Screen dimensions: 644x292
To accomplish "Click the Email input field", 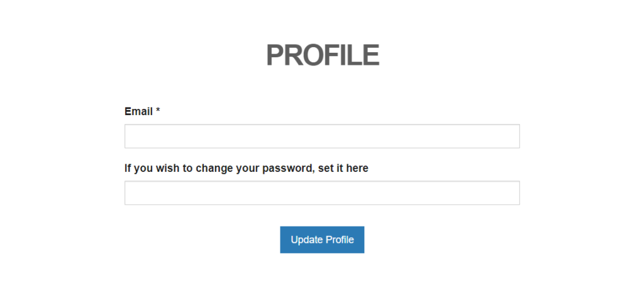I will [x=322, y=136].
